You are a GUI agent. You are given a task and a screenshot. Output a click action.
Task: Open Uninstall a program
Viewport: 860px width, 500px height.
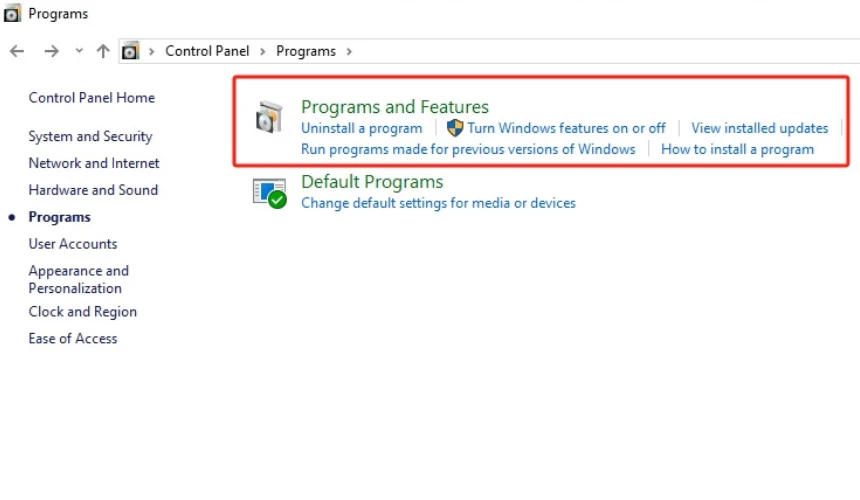click(362, 128)
